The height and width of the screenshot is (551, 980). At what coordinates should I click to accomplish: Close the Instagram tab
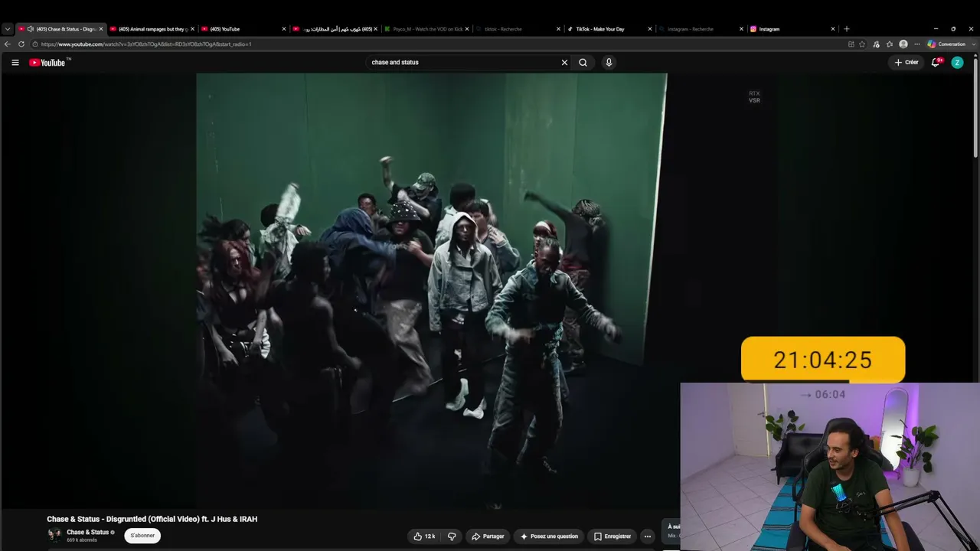(x=833, y=29)
